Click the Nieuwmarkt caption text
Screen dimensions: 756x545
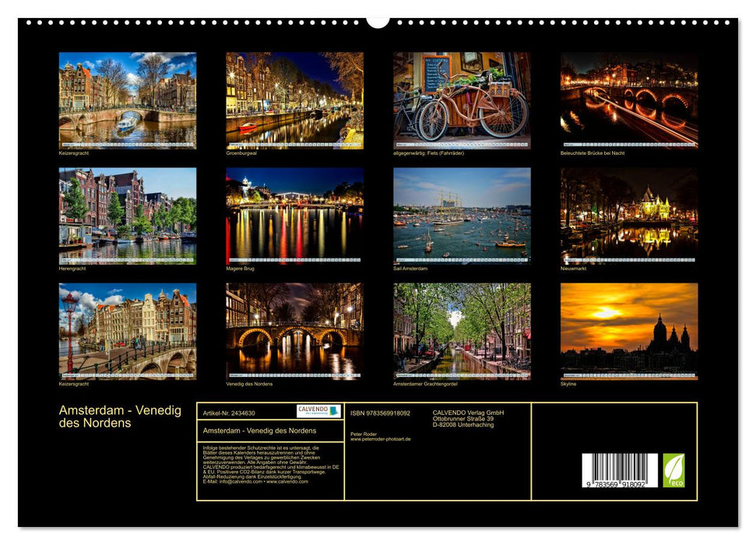(x=573, y=269)
